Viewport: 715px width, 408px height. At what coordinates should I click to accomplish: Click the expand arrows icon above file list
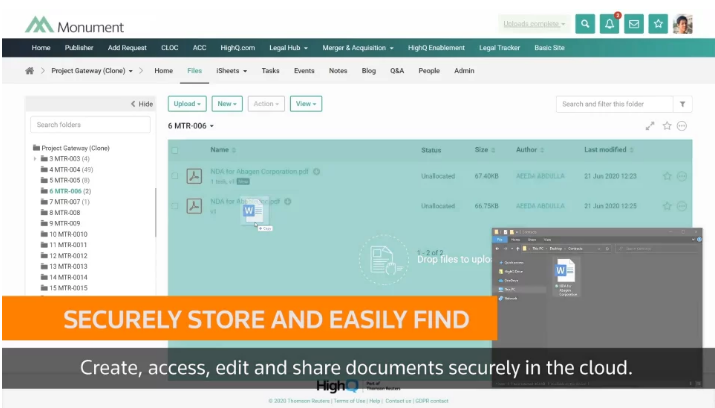click(650, 126)
